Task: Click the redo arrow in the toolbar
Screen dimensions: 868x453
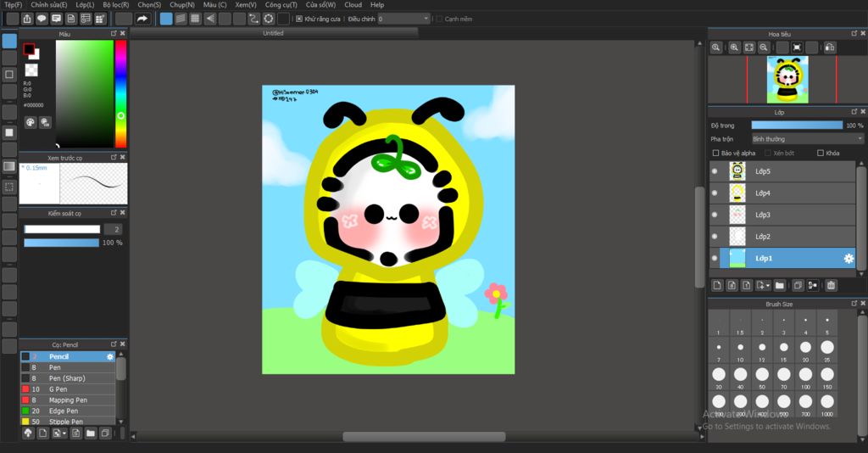Action: (x=142, y=19)
